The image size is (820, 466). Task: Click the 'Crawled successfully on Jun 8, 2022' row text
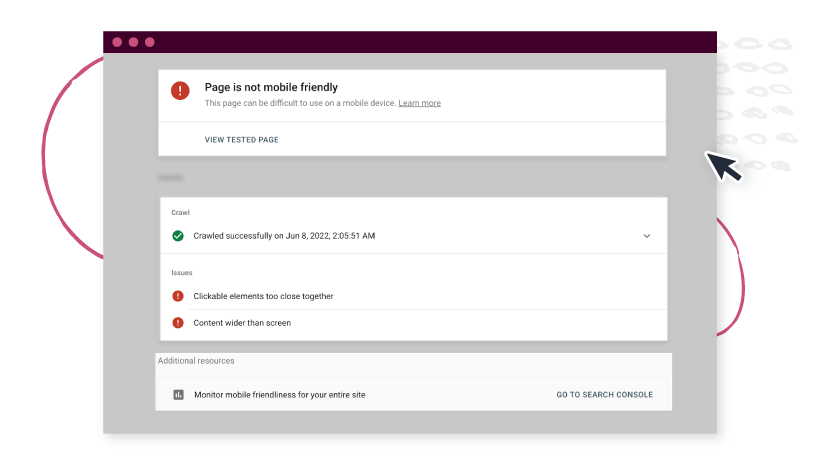[x=284, y=236]
